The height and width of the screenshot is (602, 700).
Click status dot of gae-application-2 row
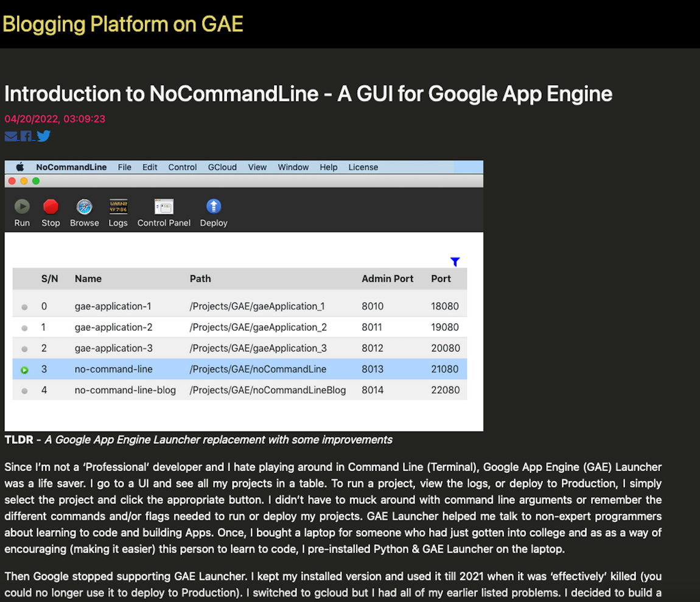tap(24, 328)
